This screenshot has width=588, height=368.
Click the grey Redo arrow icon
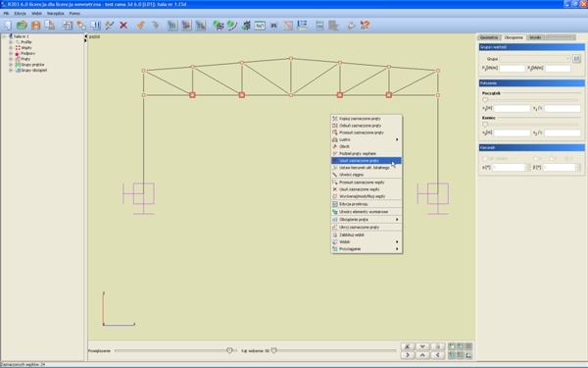tap(155, 26)
